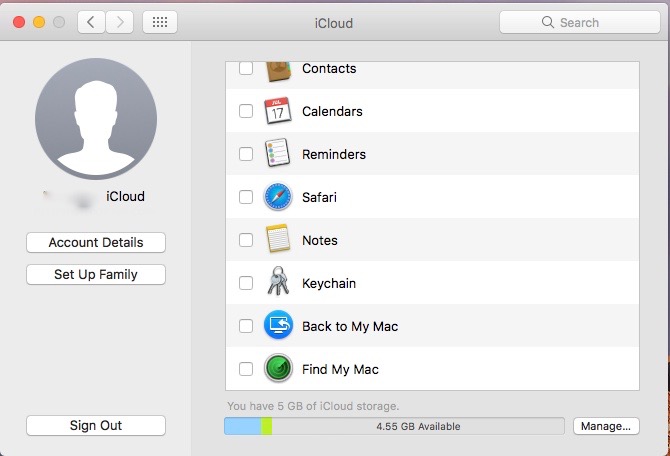
Task: Check the Notes checkbox
Action: (x=246, y=240)
